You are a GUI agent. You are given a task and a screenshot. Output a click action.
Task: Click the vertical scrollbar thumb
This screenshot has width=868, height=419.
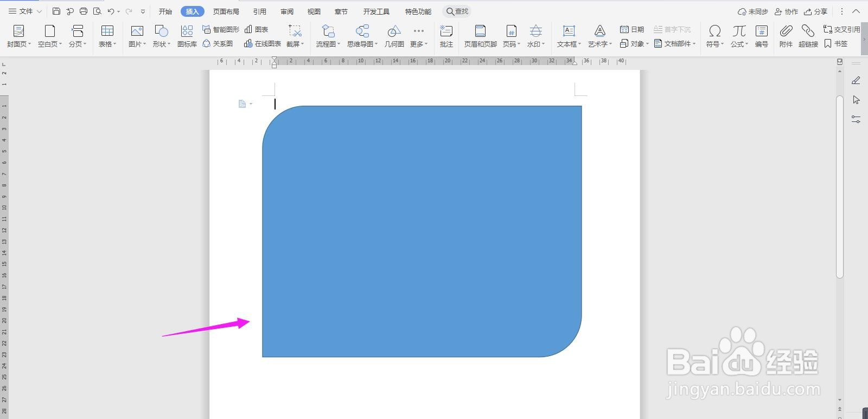click(840, 187)
